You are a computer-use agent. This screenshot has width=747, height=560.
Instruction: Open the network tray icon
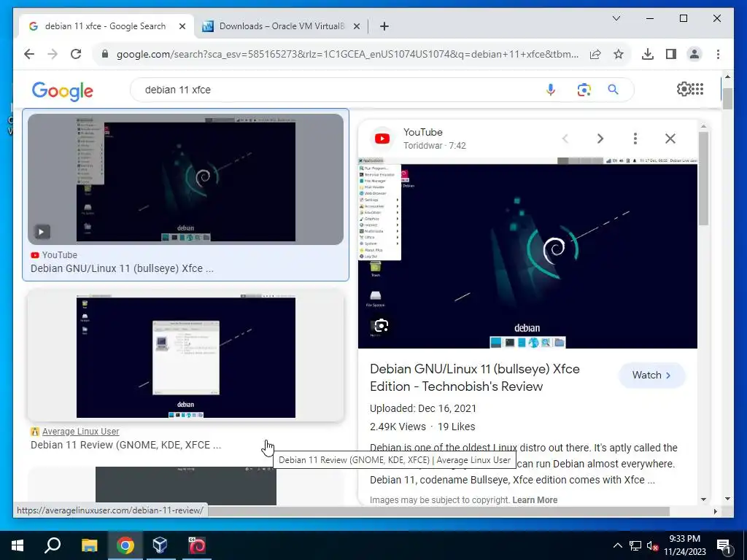coord(635,545)
